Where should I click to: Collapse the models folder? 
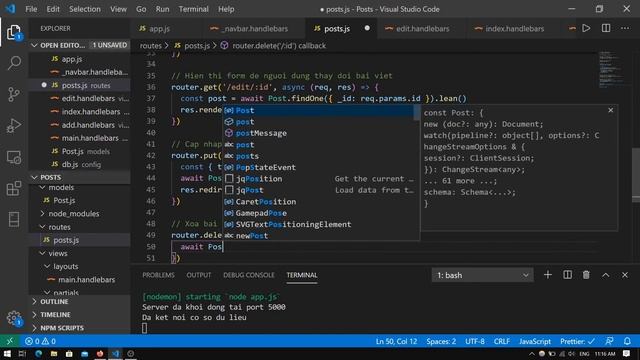click(x=42, y=187)
